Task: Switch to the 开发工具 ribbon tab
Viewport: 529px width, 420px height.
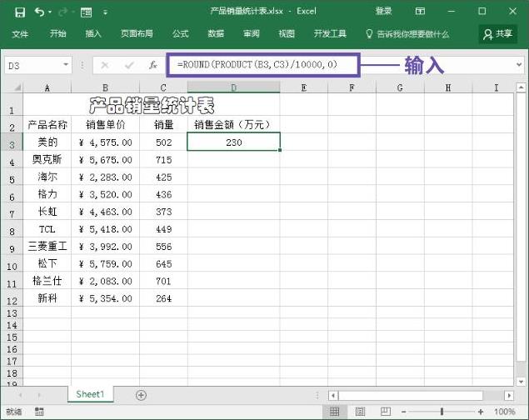Action: [330, 33]
